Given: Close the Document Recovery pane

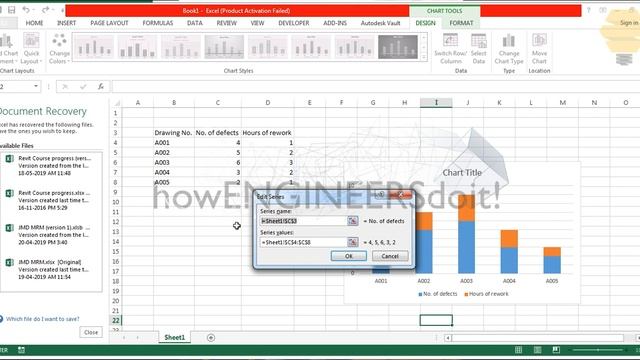Looking at the screenshot, I should click(x=91, y=332).
